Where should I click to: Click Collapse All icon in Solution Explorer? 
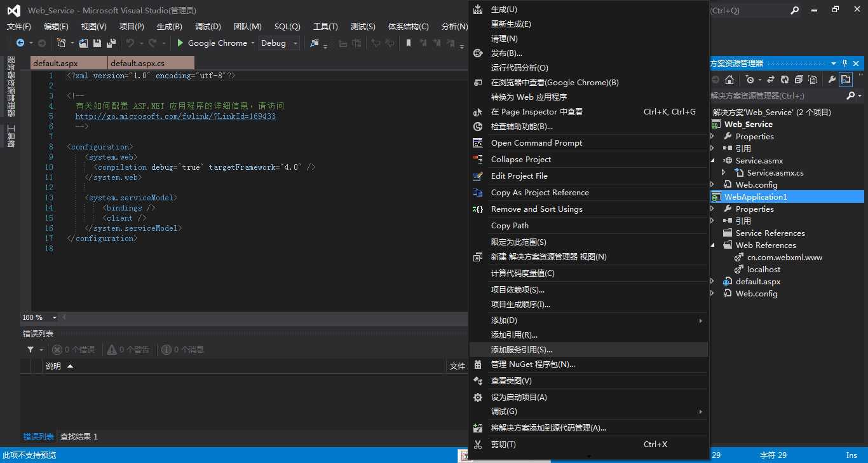799,79
